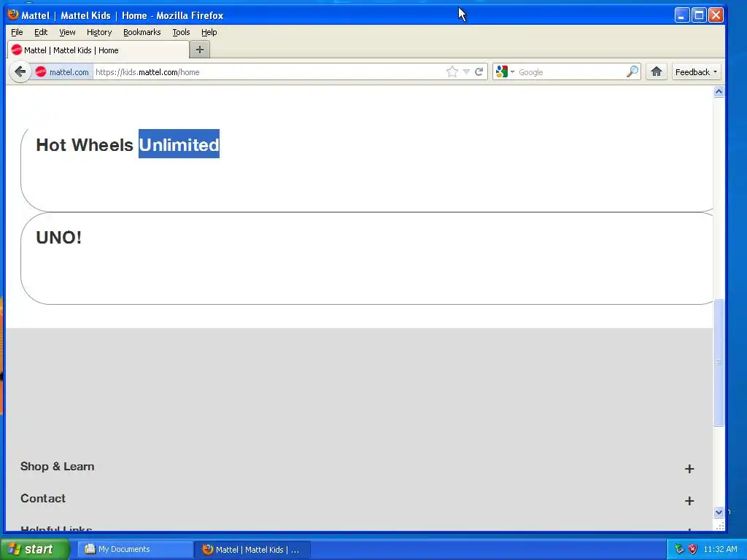
Task: Click the back arrow navigation button
Action: click(20, 72)
